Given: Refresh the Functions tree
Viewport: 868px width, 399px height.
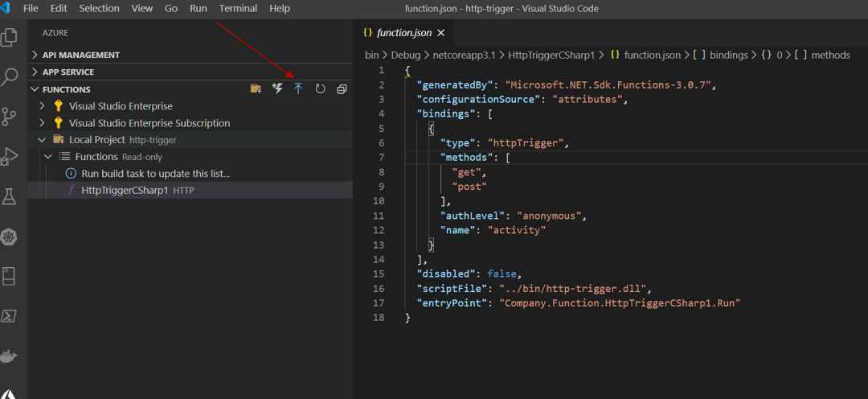Looking at the screenshot, I should (320, 88).
